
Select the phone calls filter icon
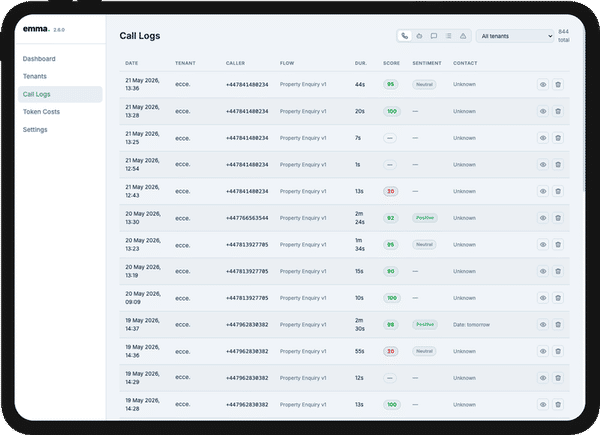pyautogui.click(x=404, y=36)
